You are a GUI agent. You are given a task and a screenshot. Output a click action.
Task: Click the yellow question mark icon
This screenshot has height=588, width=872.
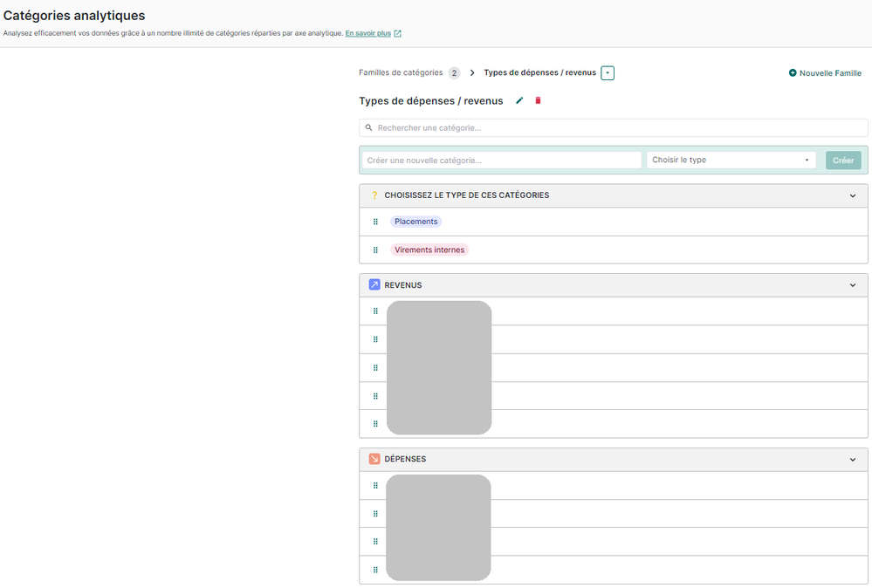[x=374, y=195]
